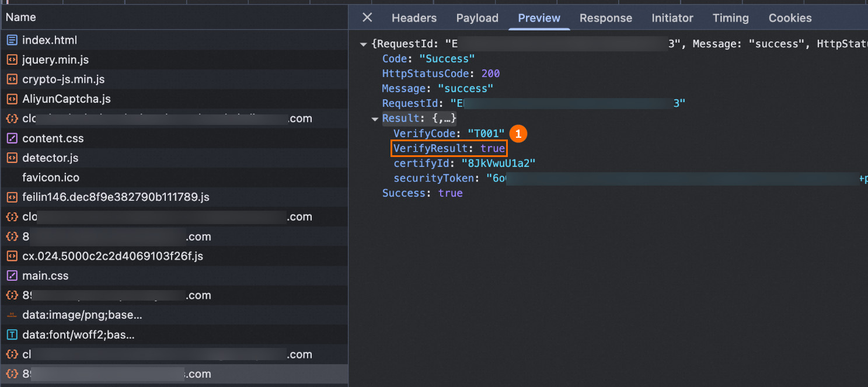Viewport: 868px width, 387px height.
Task: Click the main.css stylesheet icon
Action: pyautogui.click(x=12, y=276)
